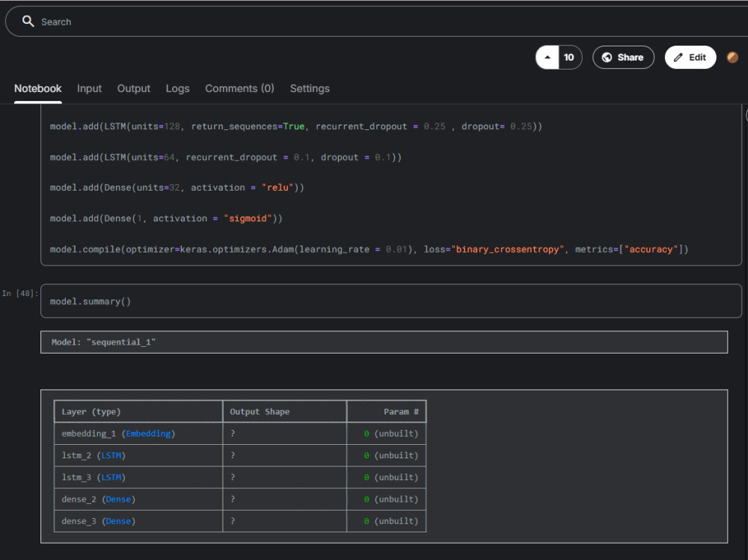The height and width of the screenshot is (560, 748).
Task: Click the LSTM type in lstm_2 row
Action: tap(111, 455)
